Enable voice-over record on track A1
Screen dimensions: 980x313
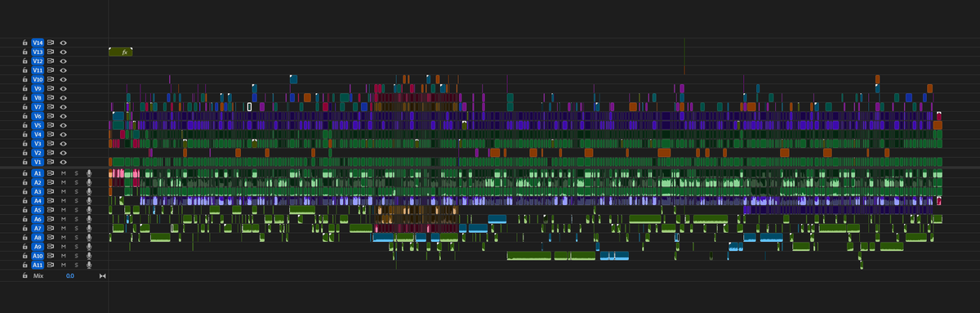[x=89, y=173]
